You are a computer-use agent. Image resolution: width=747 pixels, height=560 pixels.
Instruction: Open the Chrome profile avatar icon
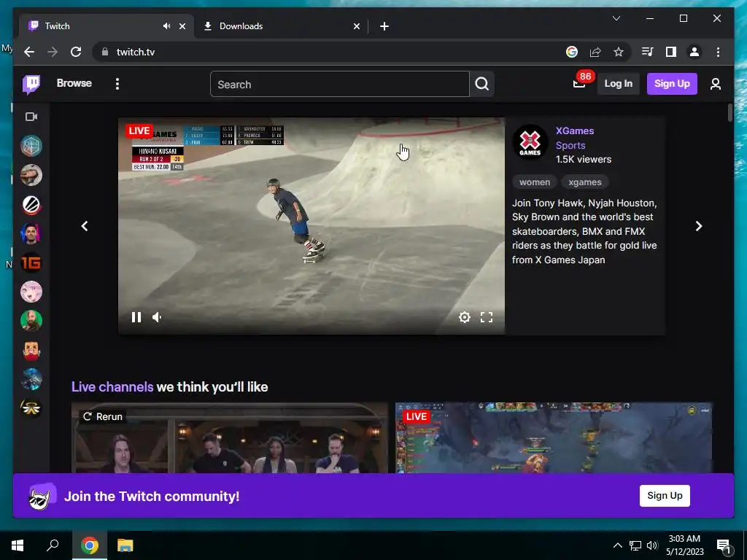694,52
